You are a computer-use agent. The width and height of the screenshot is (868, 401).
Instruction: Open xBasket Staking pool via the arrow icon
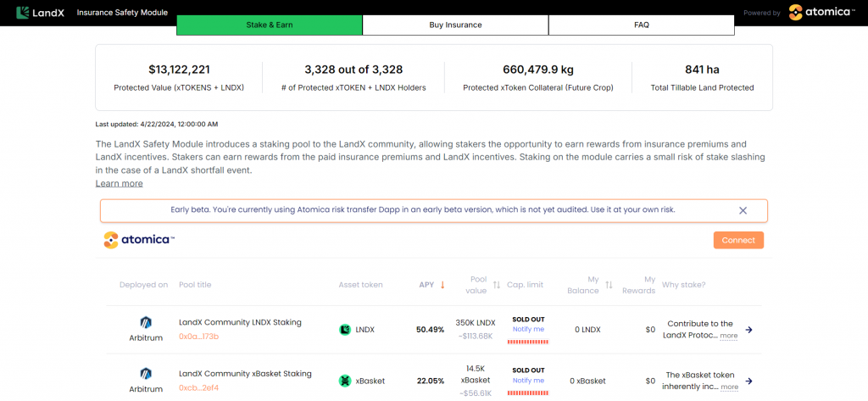(x=748, y=381)
